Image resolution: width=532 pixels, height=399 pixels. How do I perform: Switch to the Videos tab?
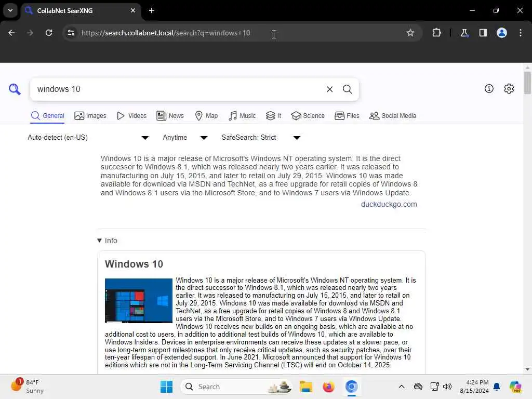(131, 116)
